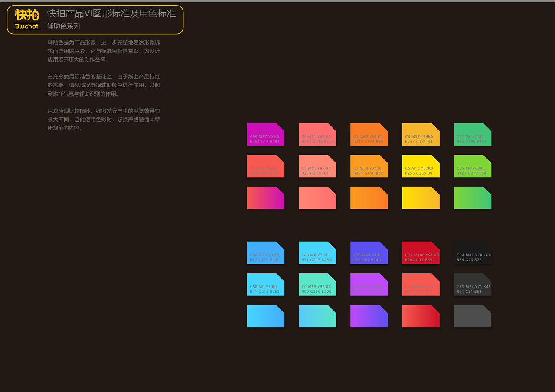
Task: Pick the pink R254 G110 B110 swatch
Action: pos(317,134)
